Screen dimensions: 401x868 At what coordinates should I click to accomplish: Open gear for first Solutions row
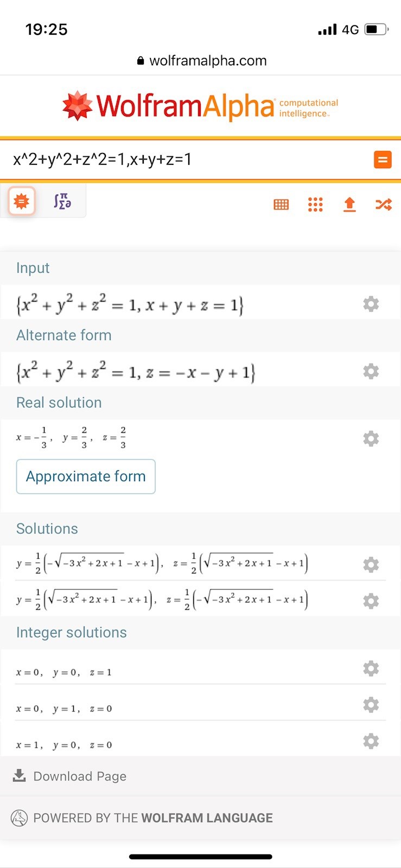coord(371,565)
